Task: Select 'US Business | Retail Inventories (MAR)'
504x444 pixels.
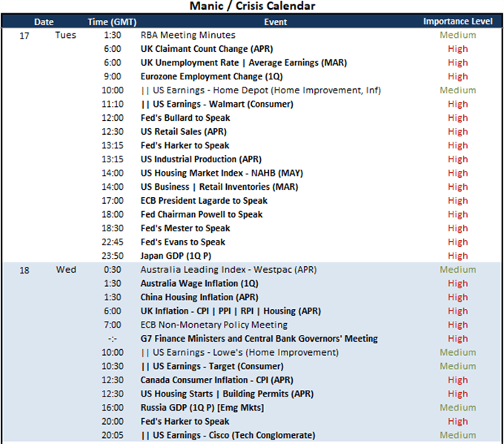Action: pos(219,187)
